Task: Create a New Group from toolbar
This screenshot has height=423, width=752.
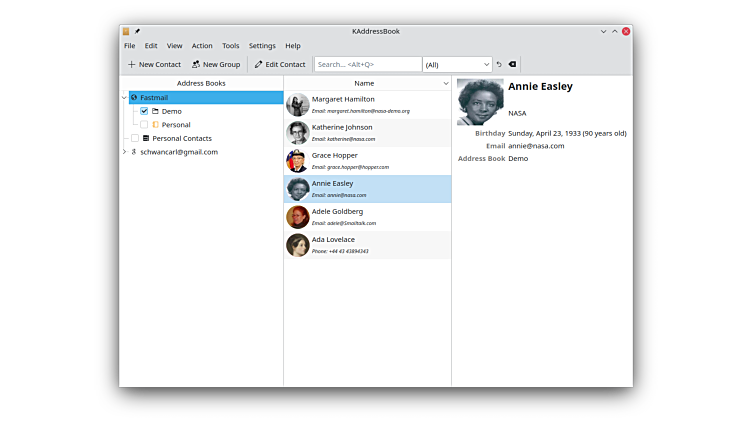Action: pyautogui.click(x=215, y=64)
